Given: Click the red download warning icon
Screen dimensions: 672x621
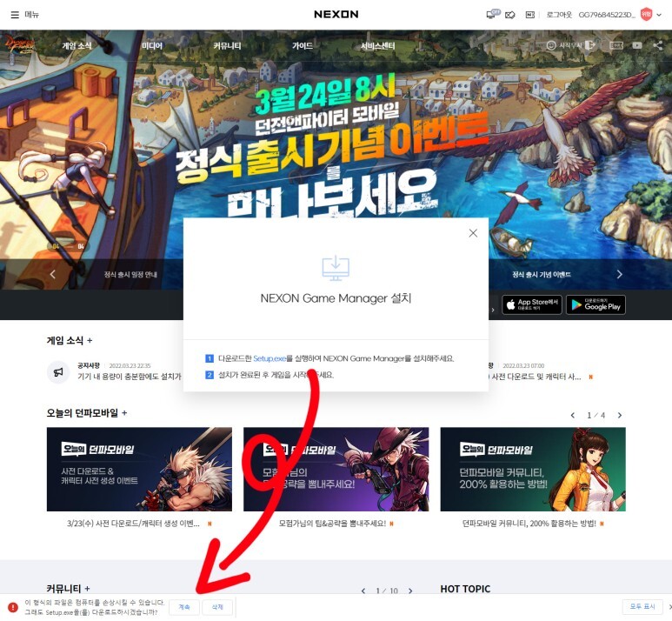Looking at the screenshot, I should 13,607.
